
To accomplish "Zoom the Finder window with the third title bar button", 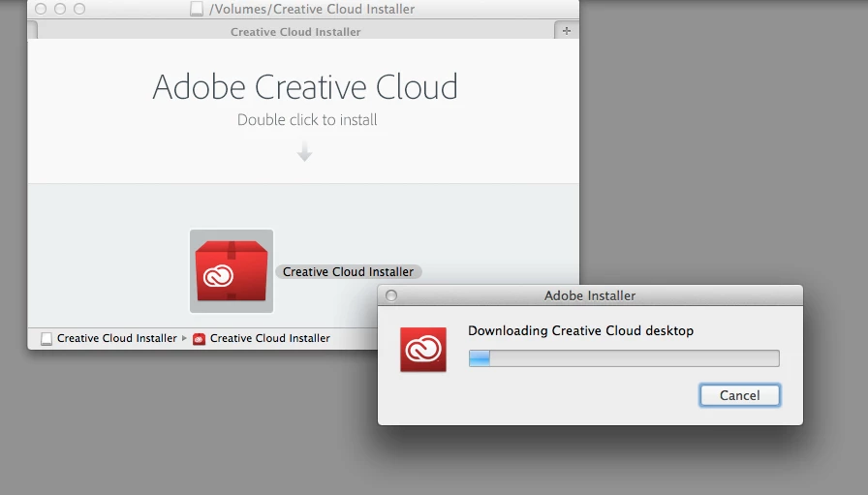I will 79,9.
